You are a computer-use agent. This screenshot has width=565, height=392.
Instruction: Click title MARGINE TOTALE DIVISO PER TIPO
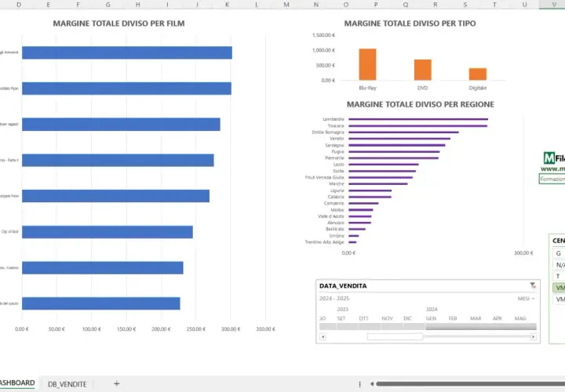click(410, 24)
